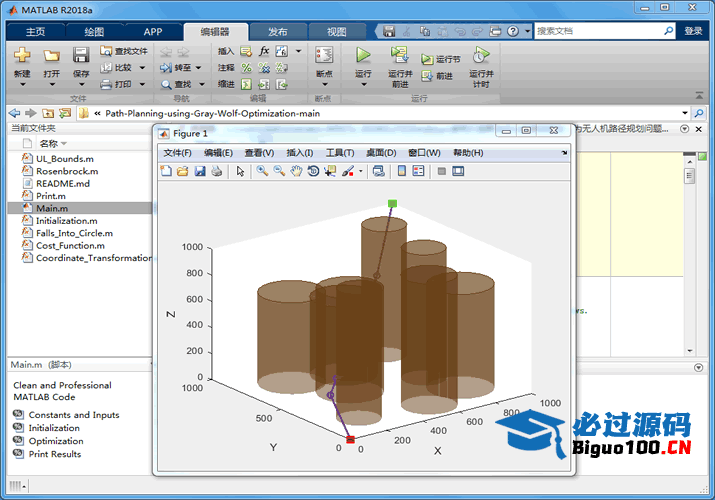Click the Breakpoints (断点) icon
Screen dimensions: 715x500
click(x=324, y=55)
